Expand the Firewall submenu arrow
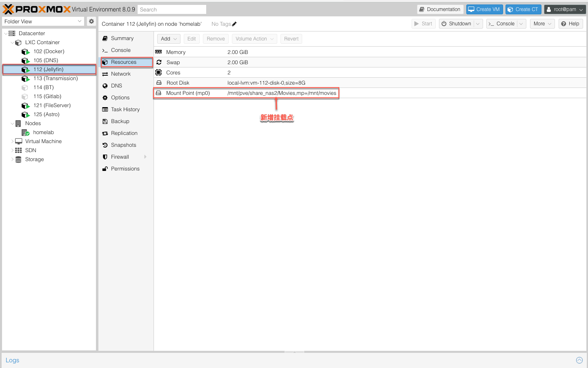This screenshot has height=368, width=588. pyautogui.click(x=145, y=157)
